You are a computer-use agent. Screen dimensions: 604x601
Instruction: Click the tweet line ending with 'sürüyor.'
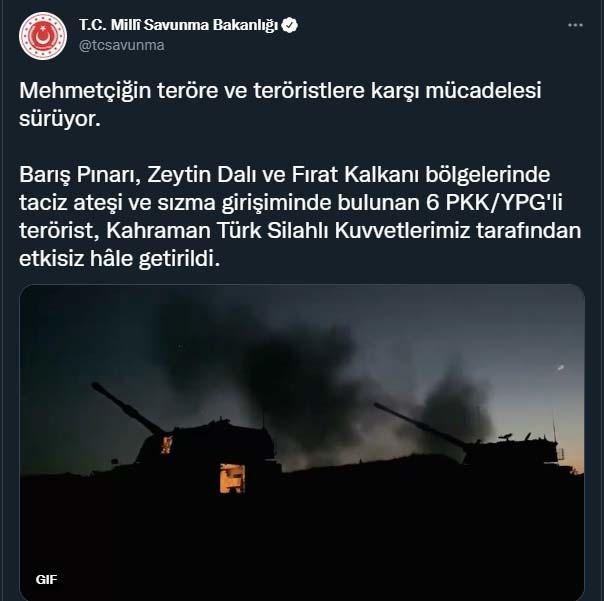(60, 119)
